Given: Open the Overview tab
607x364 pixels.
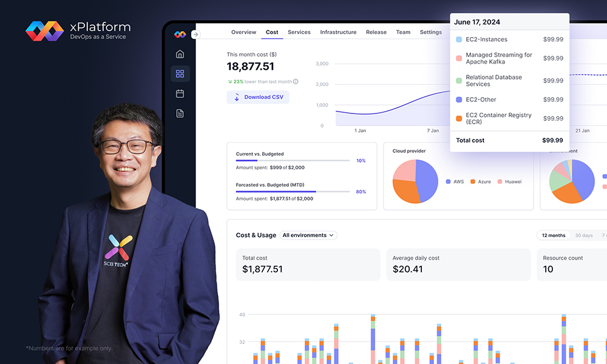Looking at the screenshot, I should [x=243, y=32].
